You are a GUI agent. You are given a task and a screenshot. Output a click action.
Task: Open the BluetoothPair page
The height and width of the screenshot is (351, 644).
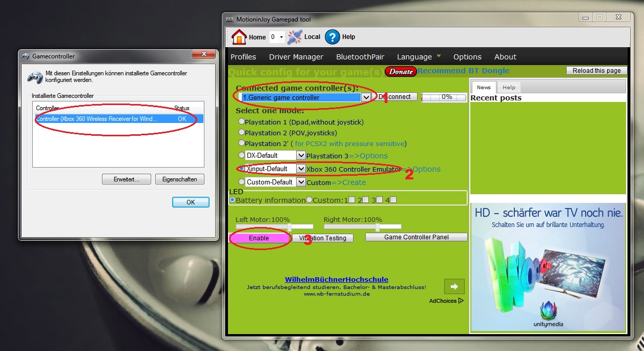point(360,57)
